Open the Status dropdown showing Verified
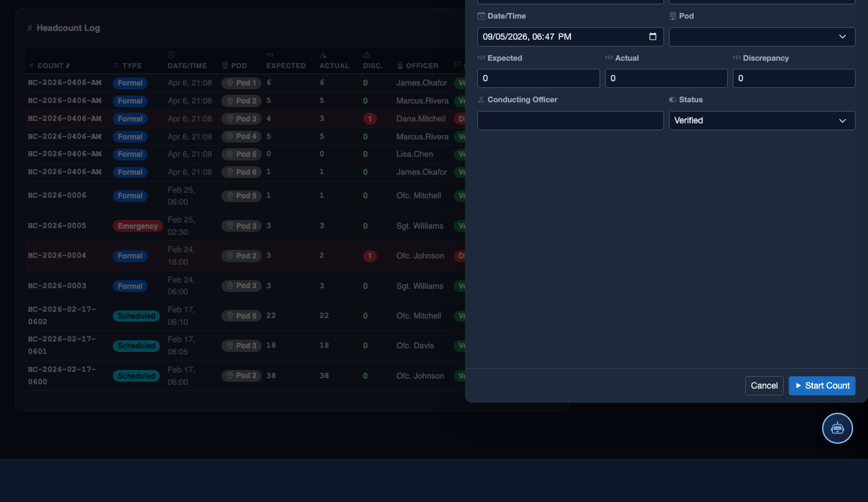The height and width of the screenshot is (502, 868). tap(762, 120)
